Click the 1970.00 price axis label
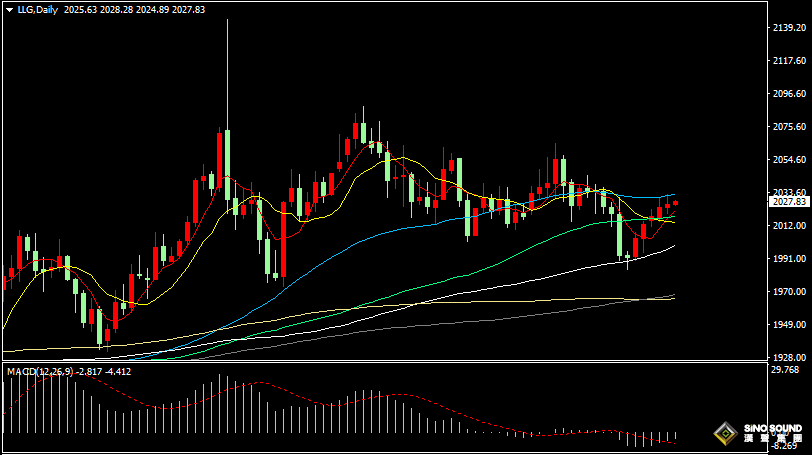 tap(789, 292)
